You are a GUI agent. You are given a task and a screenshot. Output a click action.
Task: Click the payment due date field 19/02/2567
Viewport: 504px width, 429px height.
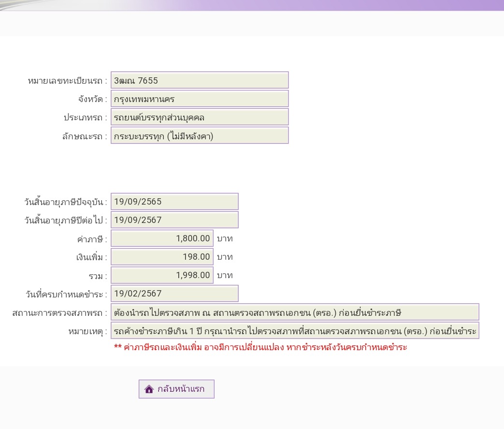174,293
